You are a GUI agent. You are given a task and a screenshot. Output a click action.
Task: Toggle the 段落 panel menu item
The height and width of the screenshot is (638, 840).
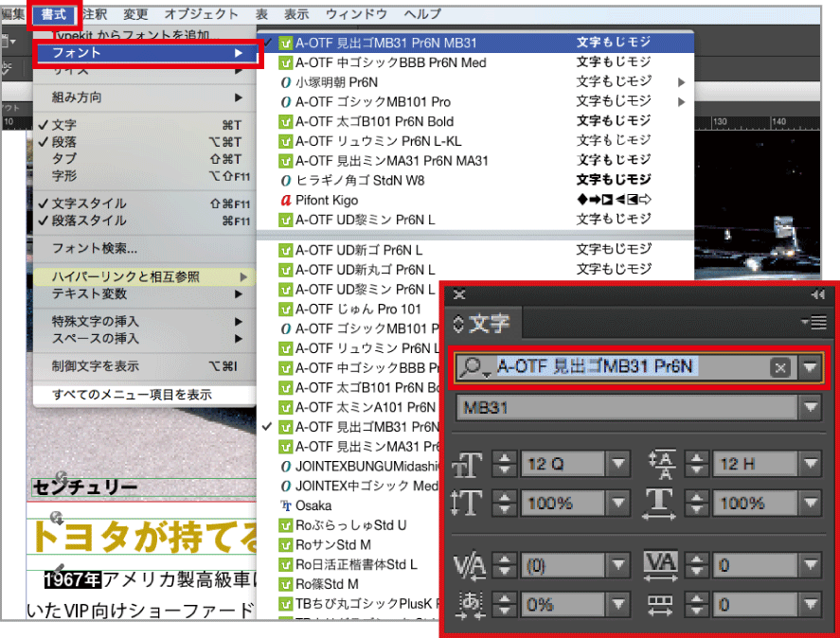145,142
